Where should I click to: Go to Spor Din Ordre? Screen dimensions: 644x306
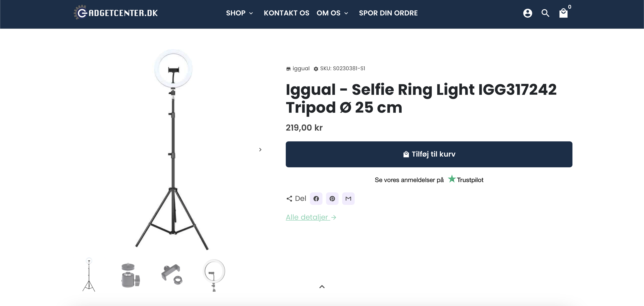pos(388,13)
